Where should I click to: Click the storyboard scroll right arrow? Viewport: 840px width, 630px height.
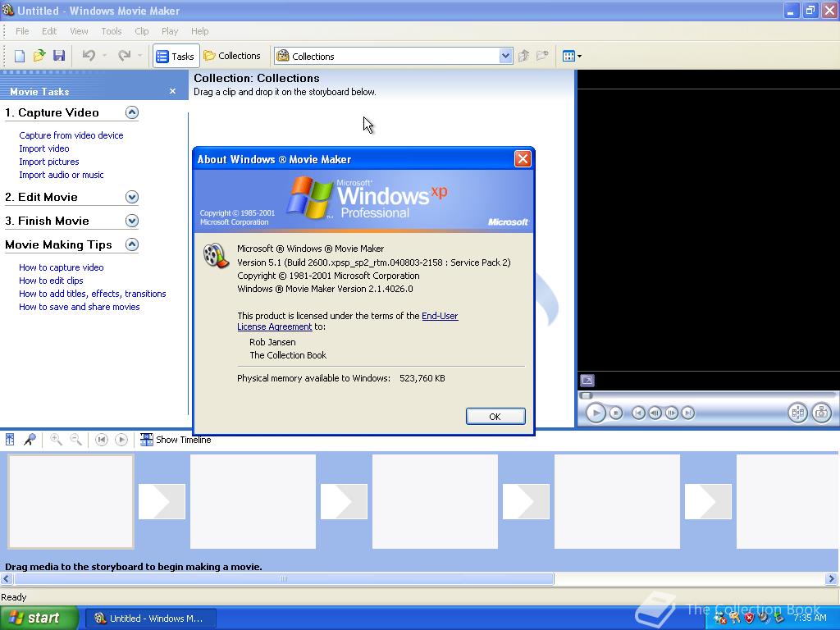point(832,578)
